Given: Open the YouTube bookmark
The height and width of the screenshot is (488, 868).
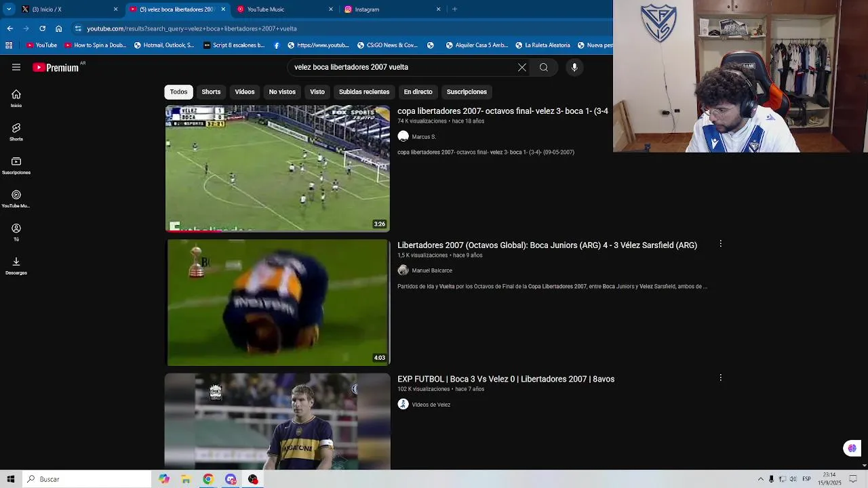Looking at the screenshot, I should pos(41,45).
